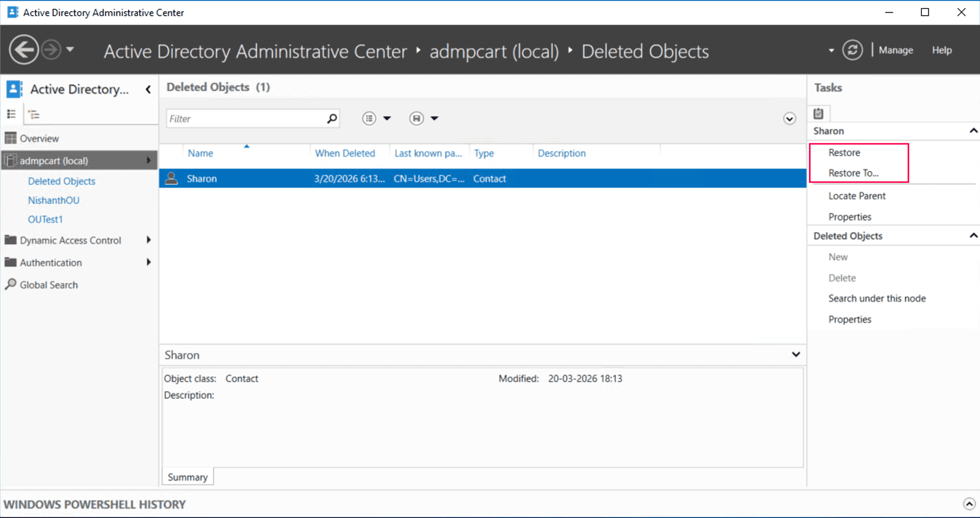Screen dimensions: 980x518
Task: Select NishanthOU in the sidebar tree
Action: click(x=54, y=200)
